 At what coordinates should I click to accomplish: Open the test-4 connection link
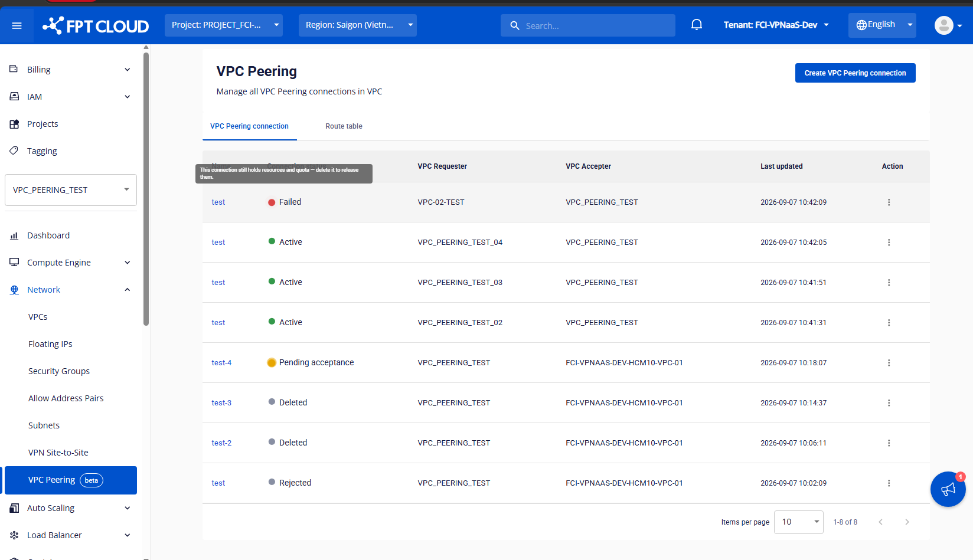pyautogui.click(x=221, y=363)
